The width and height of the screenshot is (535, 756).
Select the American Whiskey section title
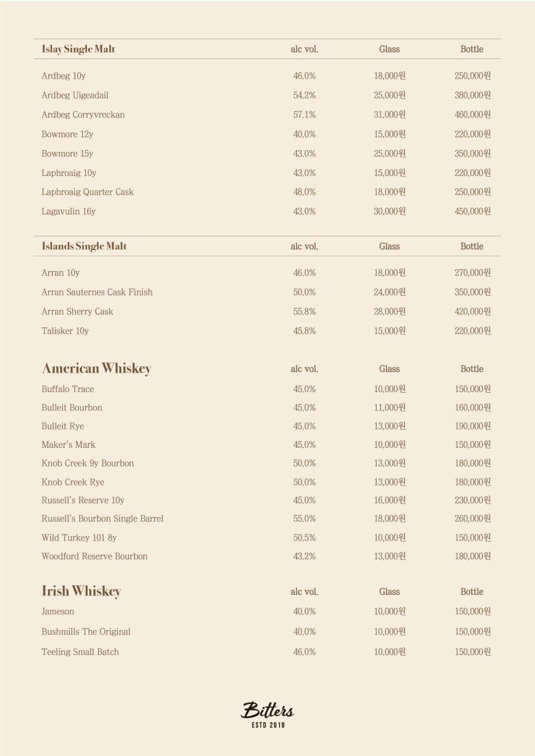point(96,369)
